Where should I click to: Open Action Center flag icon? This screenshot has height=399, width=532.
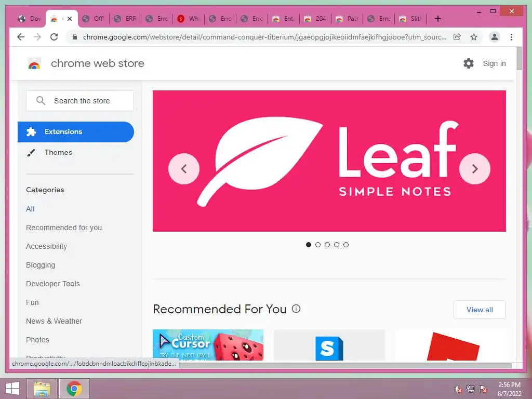tap(483, 389)
